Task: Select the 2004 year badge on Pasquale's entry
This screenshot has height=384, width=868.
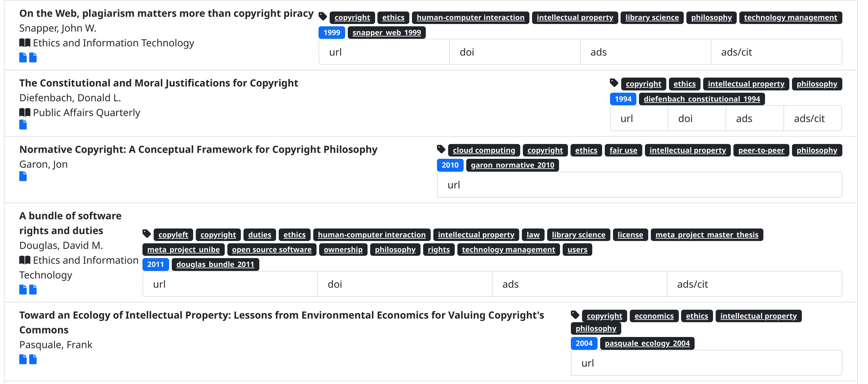Action: [x=584, y=343]
